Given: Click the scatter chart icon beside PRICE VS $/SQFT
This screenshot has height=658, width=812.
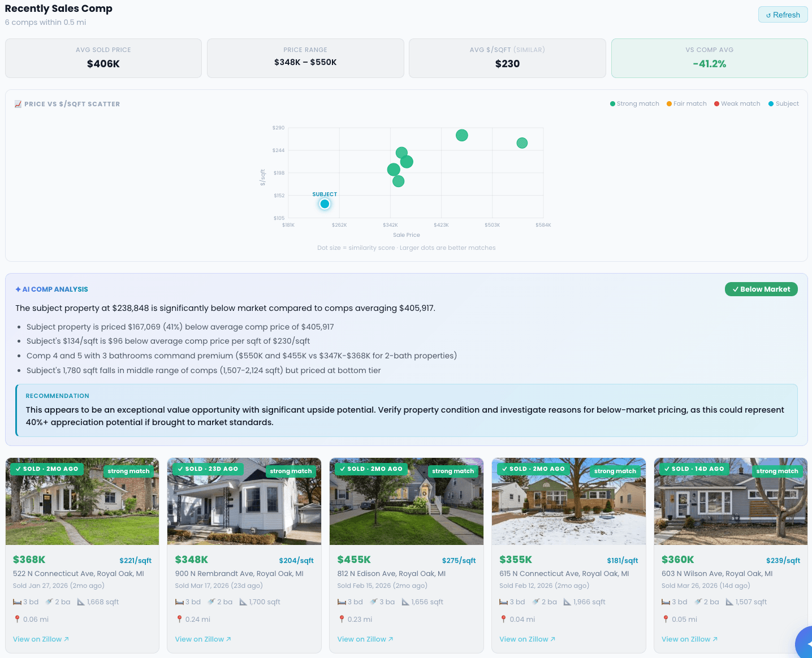Looking at the screenshot, I should click(18, 103).
